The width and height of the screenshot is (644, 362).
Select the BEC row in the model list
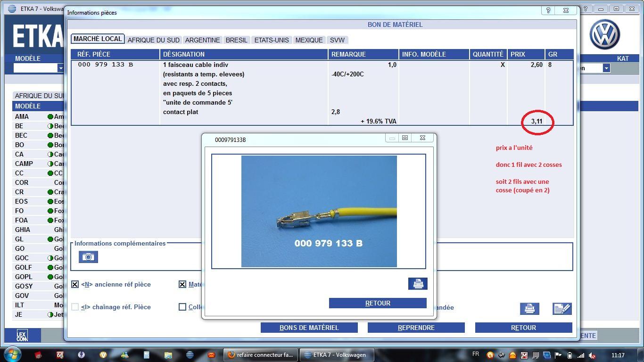click(39, 135)
